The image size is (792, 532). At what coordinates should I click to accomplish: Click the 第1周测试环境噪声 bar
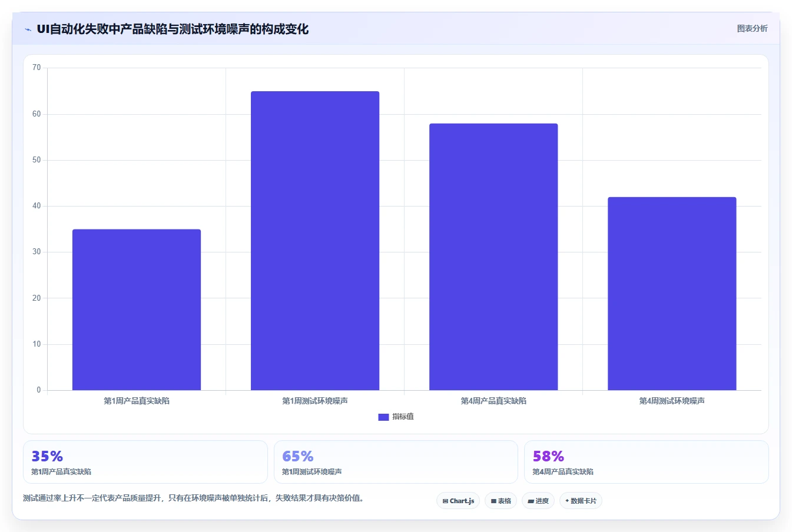pos(315,241)
